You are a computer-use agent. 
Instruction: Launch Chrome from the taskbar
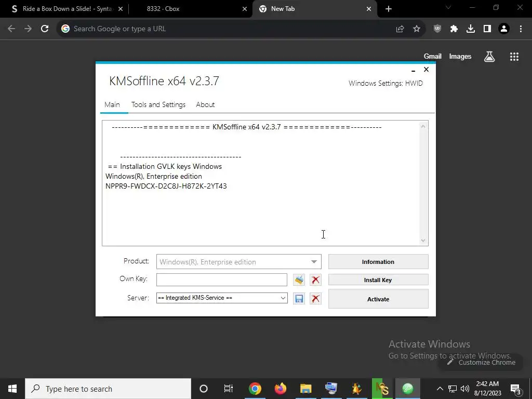click(x=255, y=389)
